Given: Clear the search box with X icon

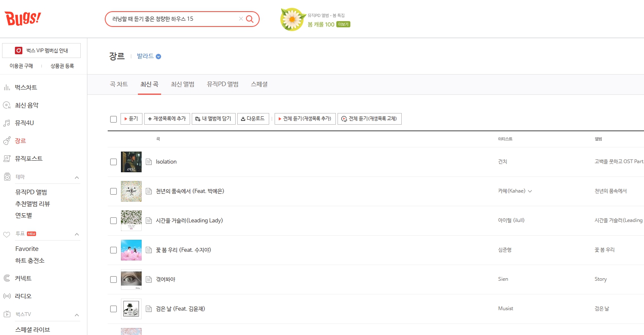Looking at the screenshot, I should 241,19.
